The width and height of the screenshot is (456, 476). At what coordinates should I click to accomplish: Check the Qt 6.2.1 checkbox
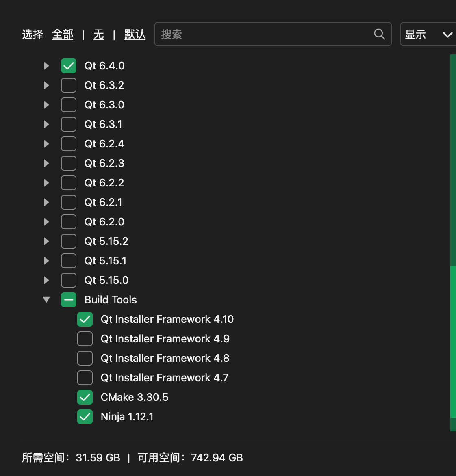tap(69, 202)
